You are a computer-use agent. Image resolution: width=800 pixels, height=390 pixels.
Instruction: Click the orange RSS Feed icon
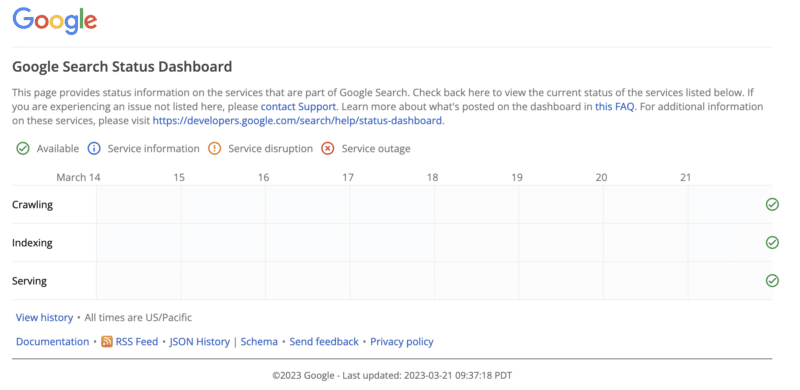point(107,342)
